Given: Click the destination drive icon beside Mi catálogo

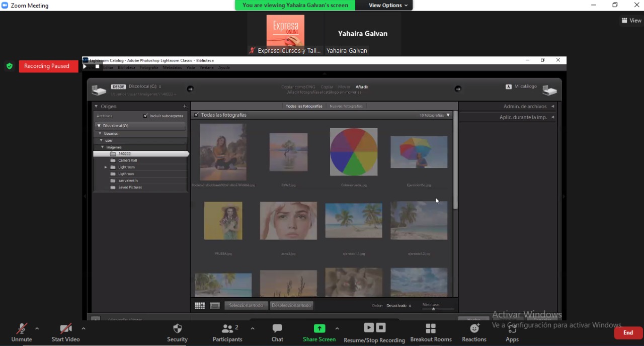Looking at the screenshot, I should tap(550, 90).
